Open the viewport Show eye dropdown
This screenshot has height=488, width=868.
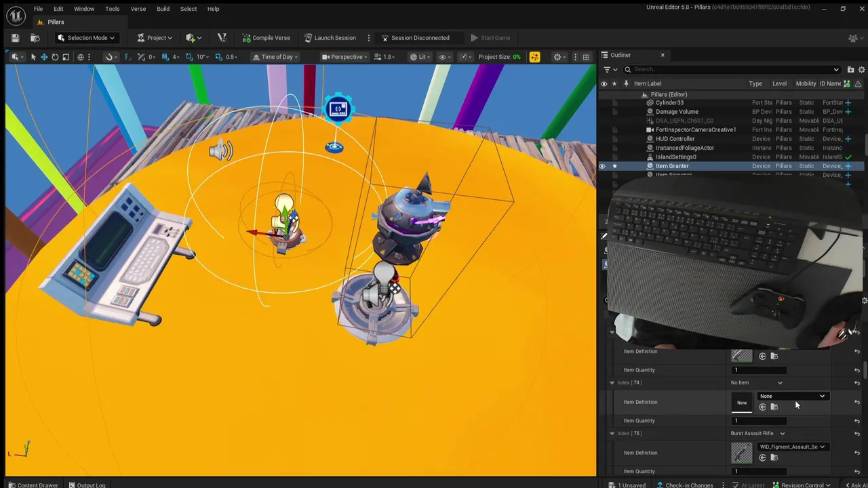445,57
